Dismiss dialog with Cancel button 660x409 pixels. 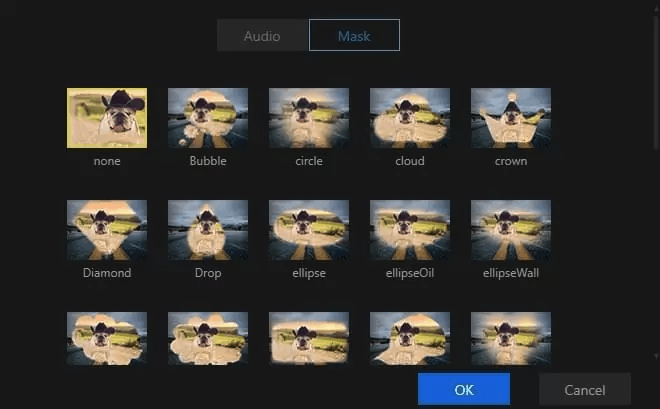(x=585, y=389)
